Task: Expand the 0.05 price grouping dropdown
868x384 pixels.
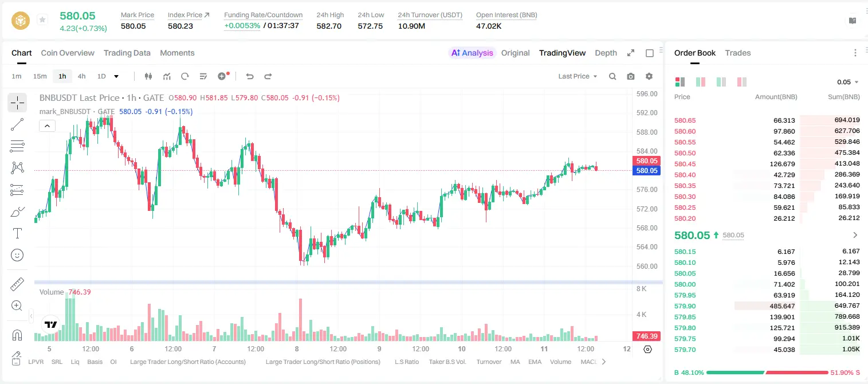Action: click(848, 82)
